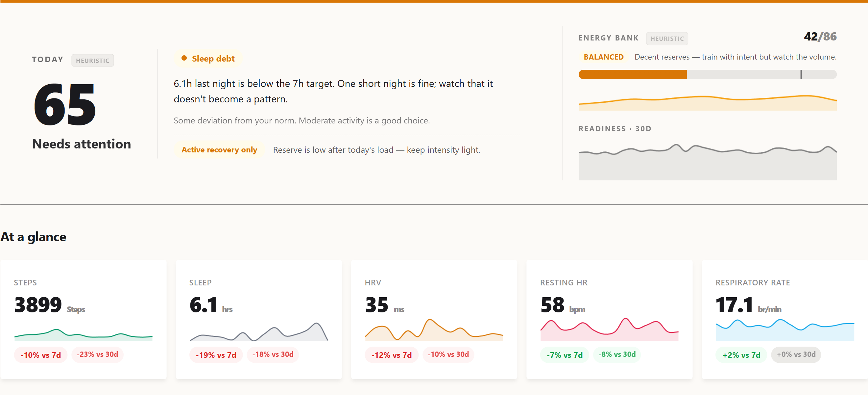Click the '6.1h last night' sleep message
Screen dimensions: 868x395
click(x=333, y=91)
